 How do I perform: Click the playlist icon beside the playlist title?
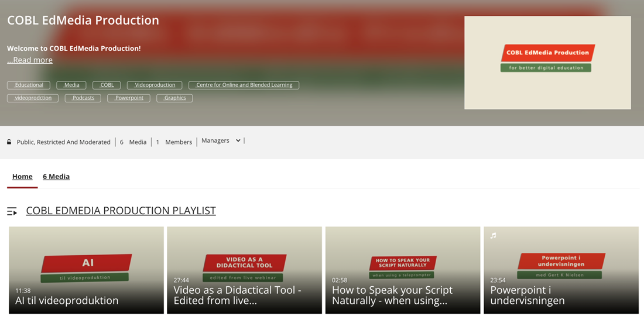(x=12, y=211)
